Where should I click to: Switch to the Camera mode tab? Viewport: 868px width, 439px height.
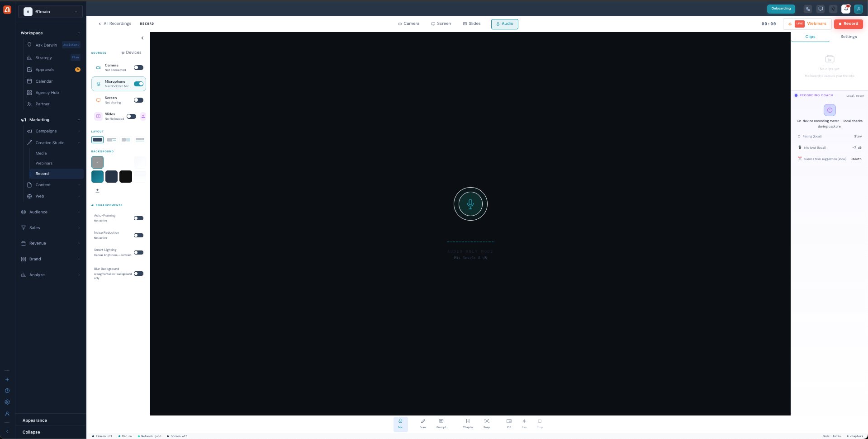(409, 24)
